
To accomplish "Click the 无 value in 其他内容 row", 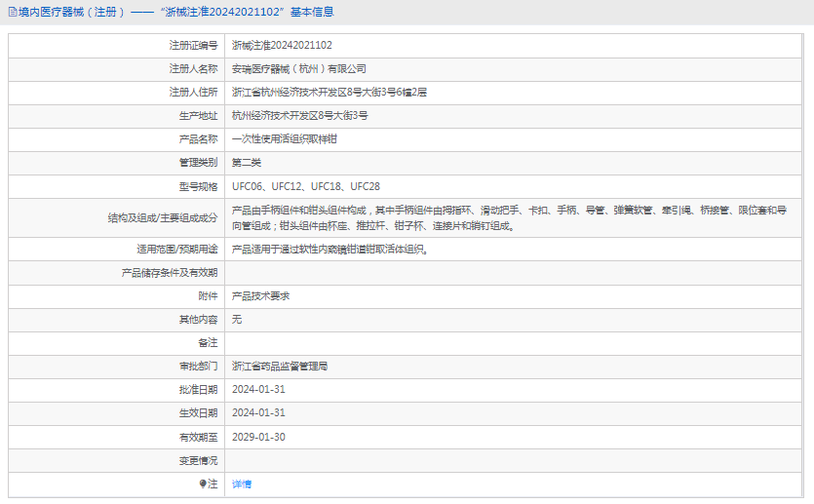I will click(x=237, y=320).
